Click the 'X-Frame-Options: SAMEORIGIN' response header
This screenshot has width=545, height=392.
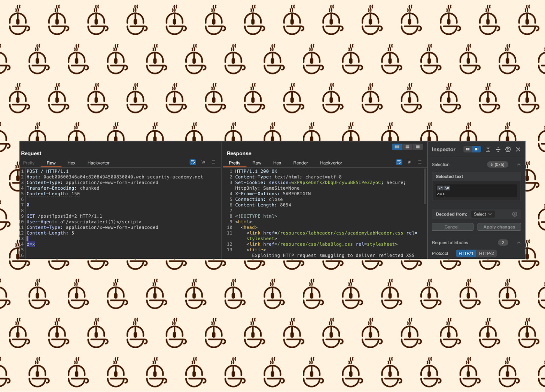coord(273,194)
